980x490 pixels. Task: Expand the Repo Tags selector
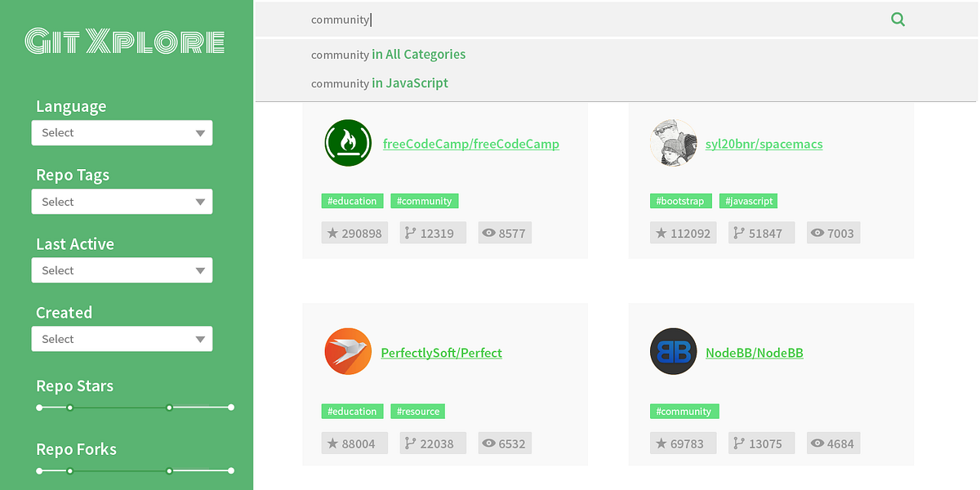(x=122, y=201)
